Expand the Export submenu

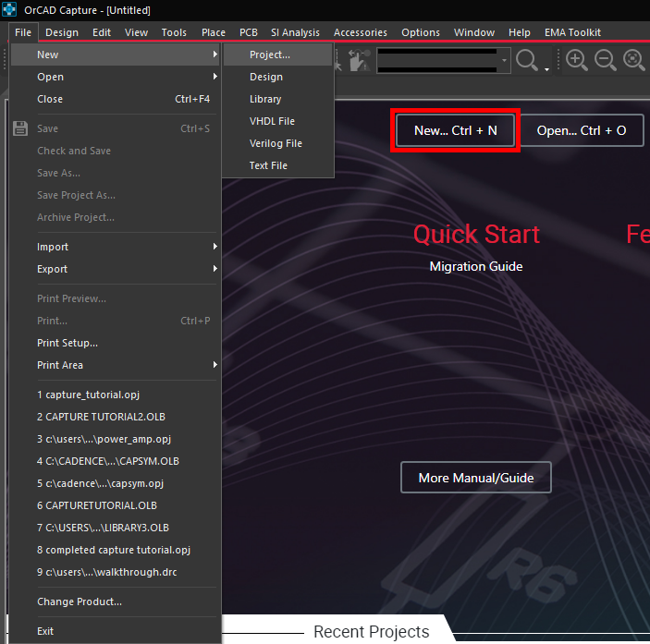(115, 269)
